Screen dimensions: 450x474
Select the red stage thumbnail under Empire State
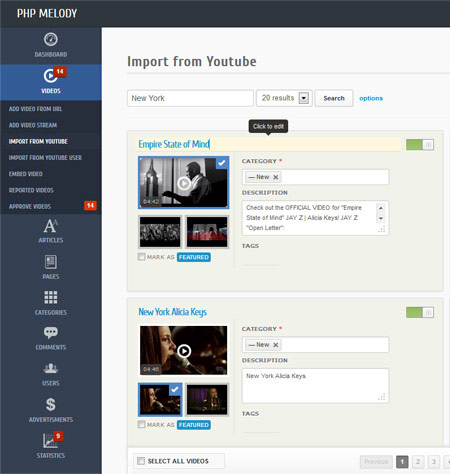[207, 232]
